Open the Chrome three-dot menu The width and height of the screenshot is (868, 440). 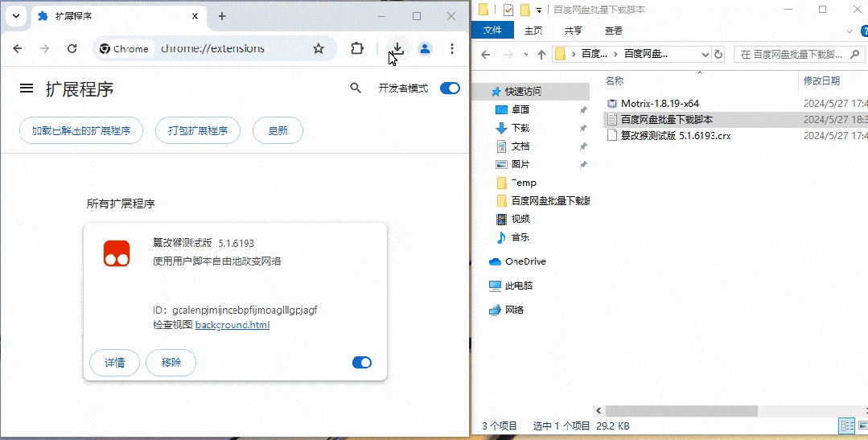(x=452, y=49)
